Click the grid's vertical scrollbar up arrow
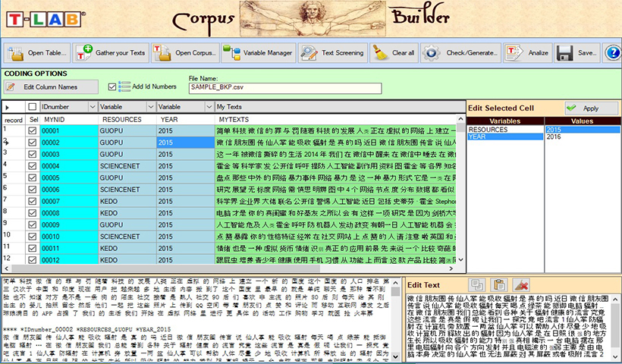Screen dimensions: 622x364 [460, 118]
